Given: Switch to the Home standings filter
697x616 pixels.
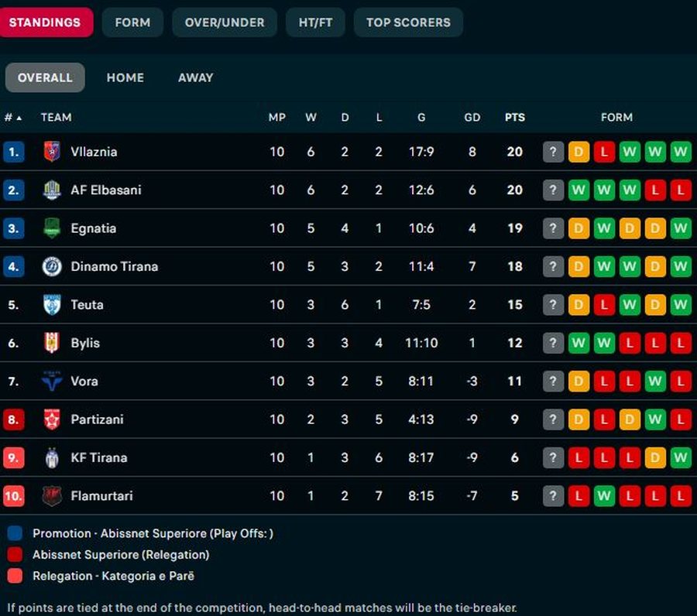Looking at the screenshot, I should 125,77.
